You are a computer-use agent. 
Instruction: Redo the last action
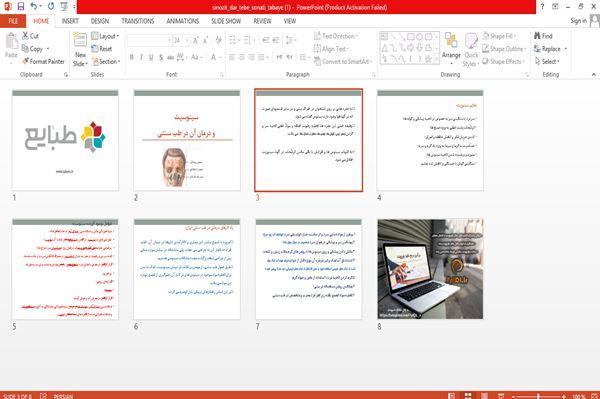click(x=51, y=7)
